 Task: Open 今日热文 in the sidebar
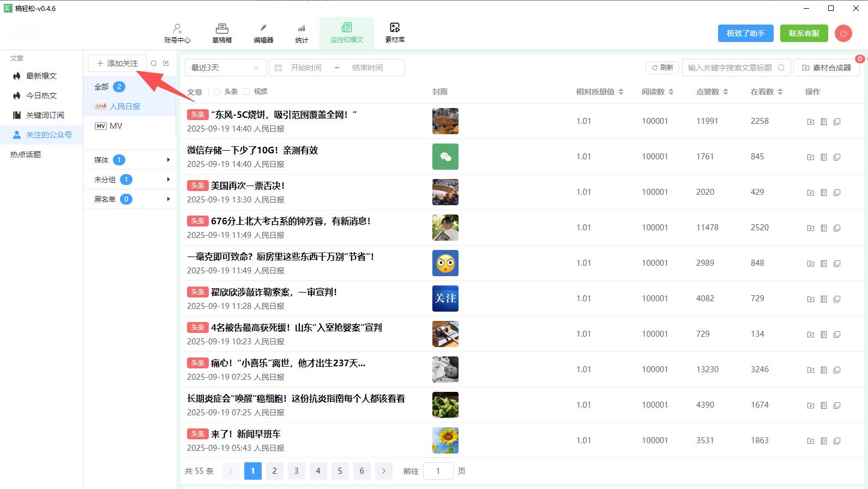tap(41, 96)
